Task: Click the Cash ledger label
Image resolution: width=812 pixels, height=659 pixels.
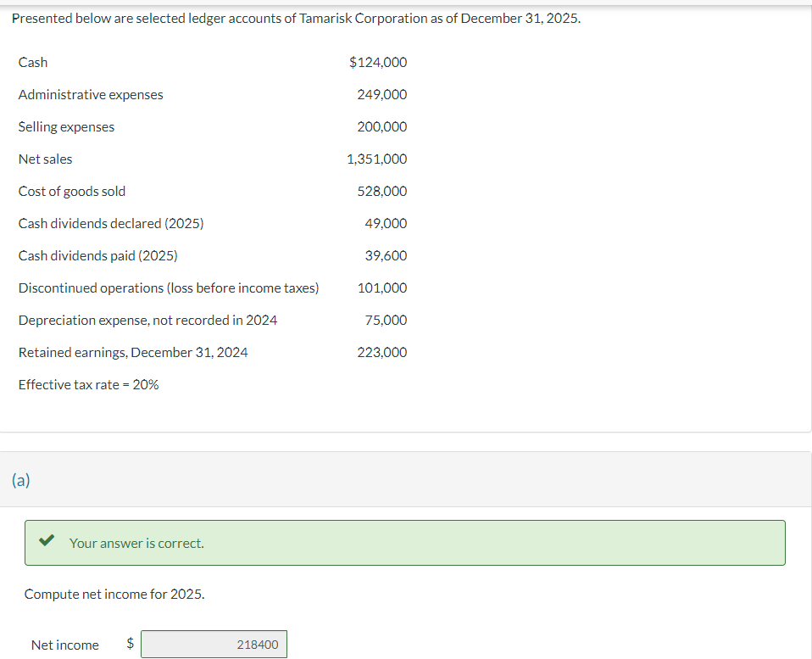Action: (33, 62)
